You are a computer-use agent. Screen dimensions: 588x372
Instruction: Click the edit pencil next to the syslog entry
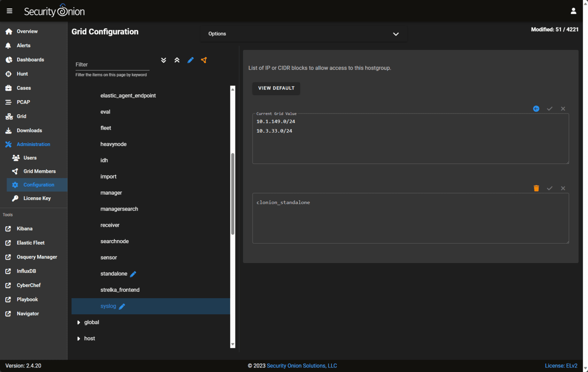[x=122, y=306]
